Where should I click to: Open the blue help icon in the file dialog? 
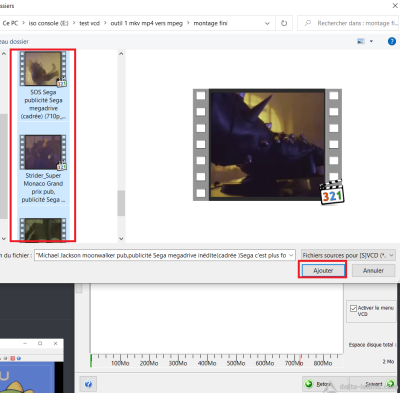click(392, 41)
